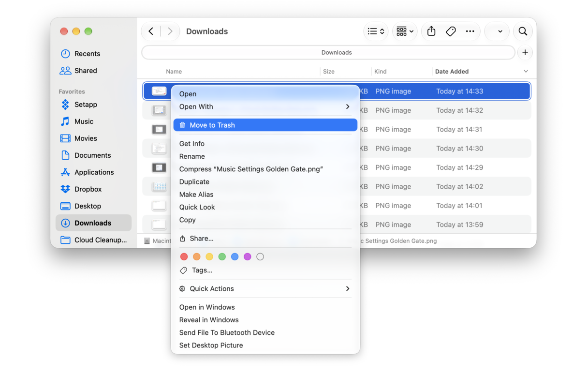Apply the yellow tag color
The height and width of the screenshot is (390, 588).
point(209,257)
